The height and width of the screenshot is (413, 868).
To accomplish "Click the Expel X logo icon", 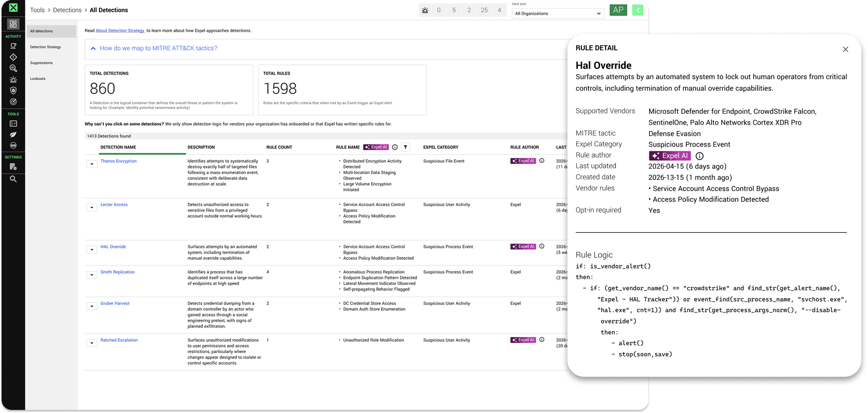I will point(13,7).
